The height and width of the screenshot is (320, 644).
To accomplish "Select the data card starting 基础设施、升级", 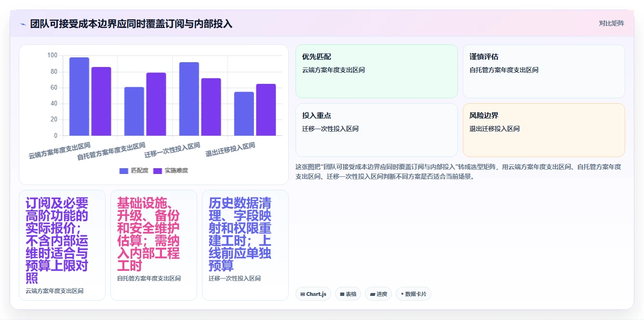I will coord(154,245).
